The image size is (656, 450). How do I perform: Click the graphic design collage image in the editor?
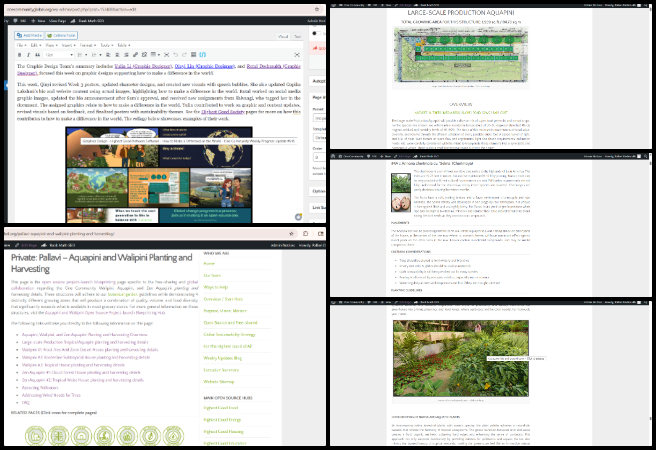[x=159, y=174]
